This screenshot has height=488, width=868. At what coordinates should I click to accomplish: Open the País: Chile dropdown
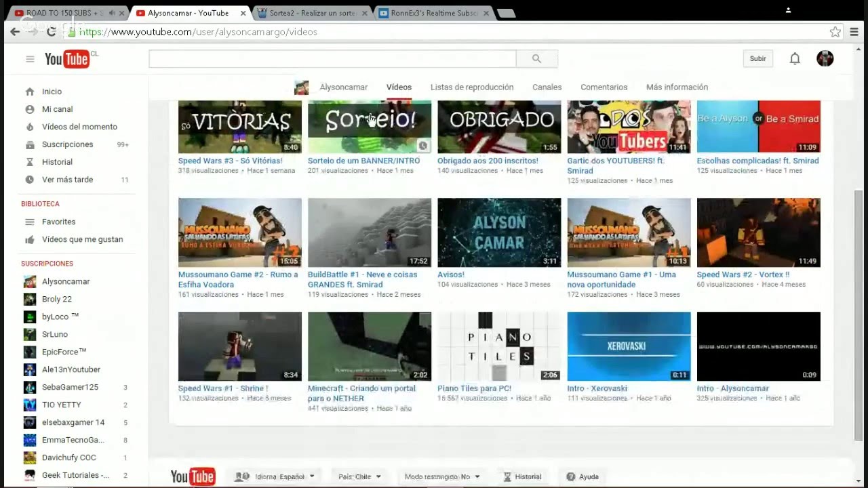coord(359,476)
